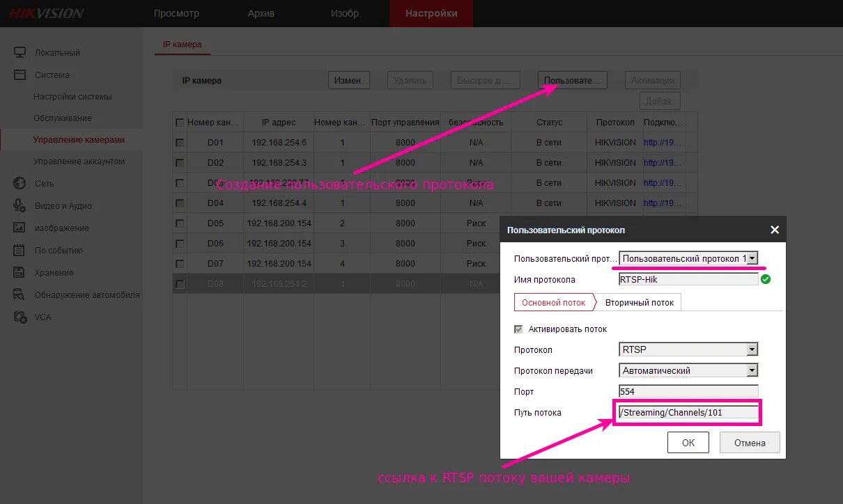Image resolution: width=843 pixels, height=504 pixels.
Task: Sort by the Статус column header
Action: pyautogui.click(x=549, y=123)
